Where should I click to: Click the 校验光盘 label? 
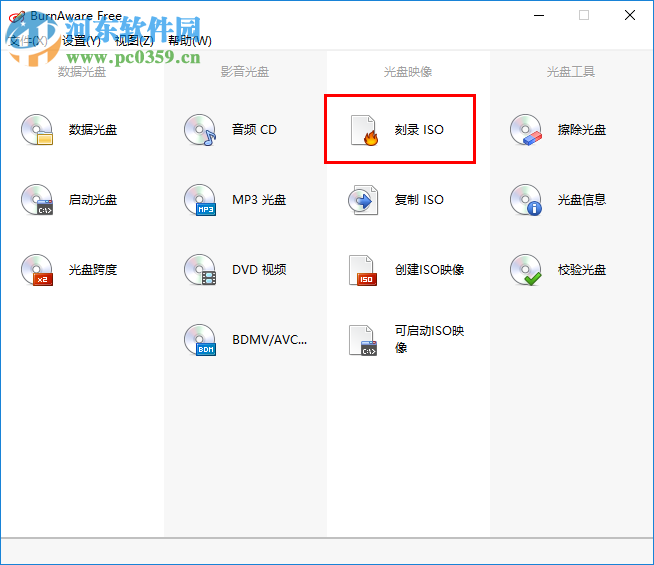pos(581,270)
